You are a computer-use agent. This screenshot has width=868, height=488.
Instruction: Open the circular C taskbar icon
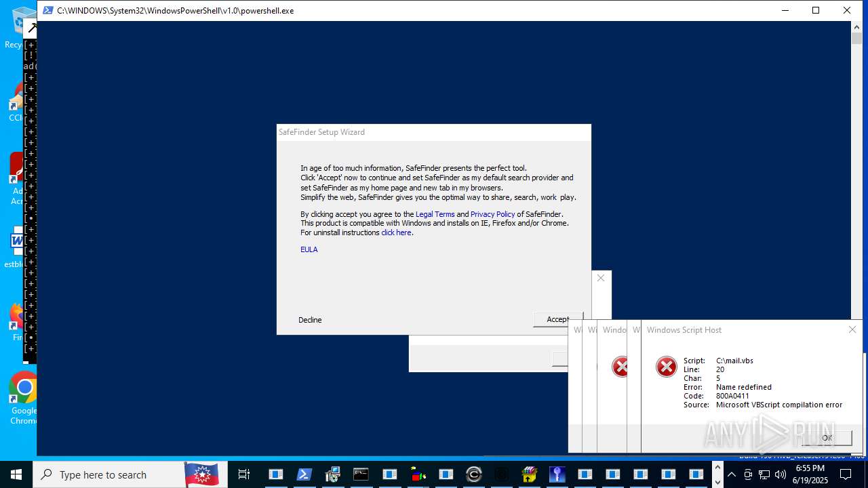pyautogui.click(x=474, y=474)
